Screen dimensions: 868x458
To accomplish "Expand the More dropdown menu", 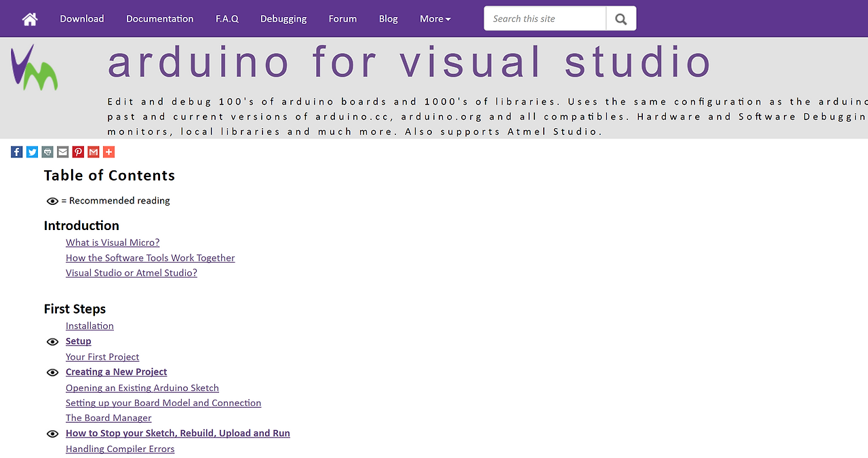I will coord(435,19).
